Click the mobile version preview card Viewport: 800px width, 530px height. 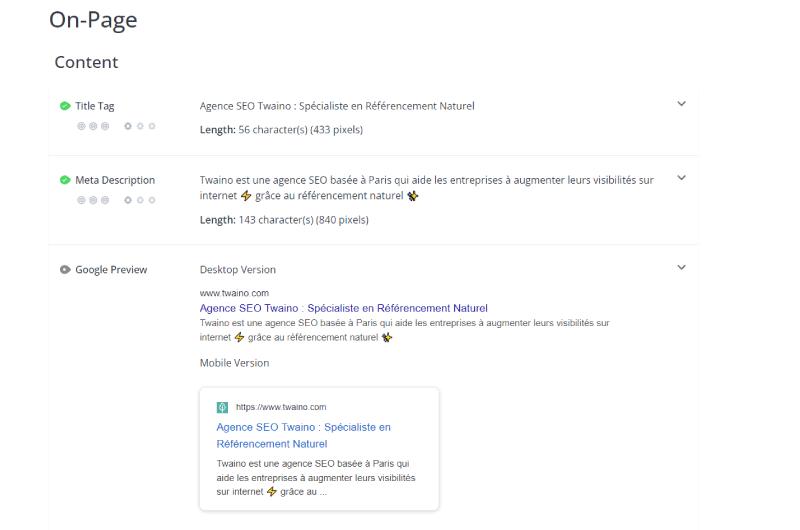pos(319,449)
